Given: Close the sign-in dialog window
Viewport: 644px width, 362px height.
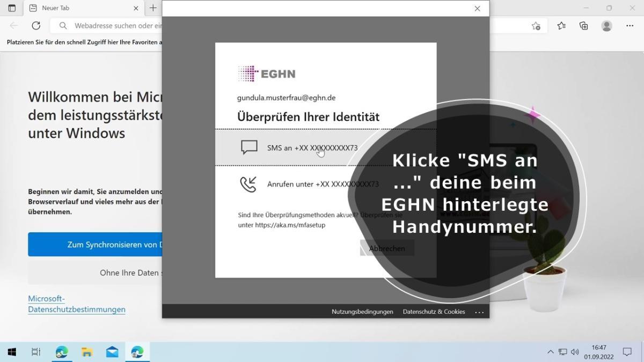Looking at the screenshot, I should click(477, 9).
